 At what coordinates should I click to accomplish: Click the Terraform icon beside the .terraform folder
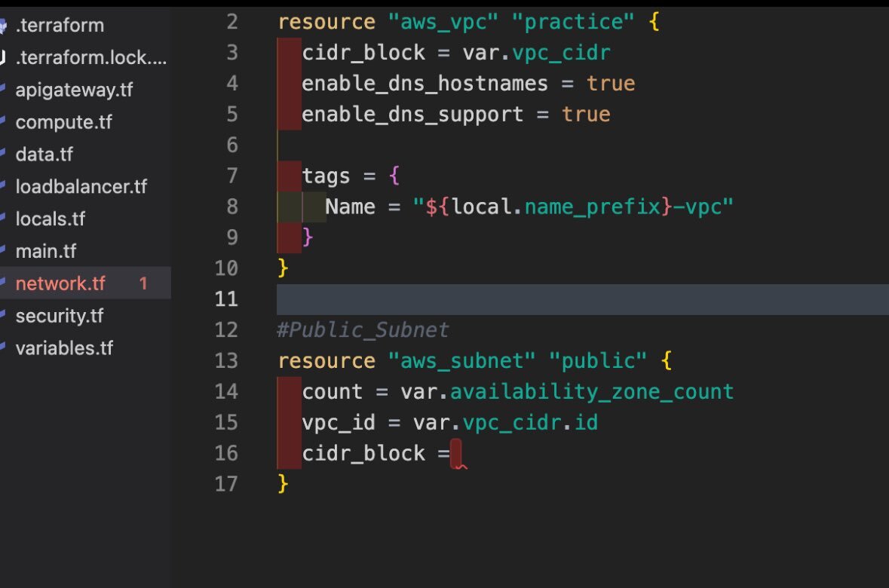(x=4, y=26)
